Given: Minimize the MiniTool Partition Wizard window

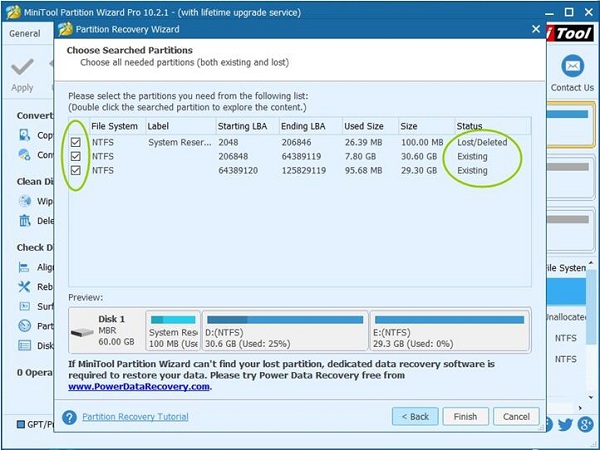Looking at the screenshot, I should pyautogui.click(x=549, y=14).
